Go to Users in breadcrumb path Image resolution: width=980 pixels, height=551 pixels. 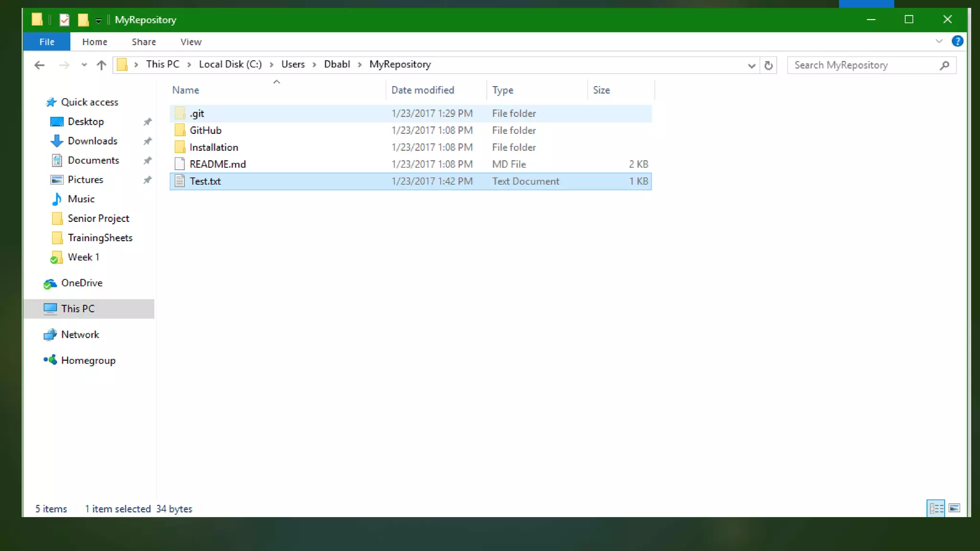click(293, 65)
